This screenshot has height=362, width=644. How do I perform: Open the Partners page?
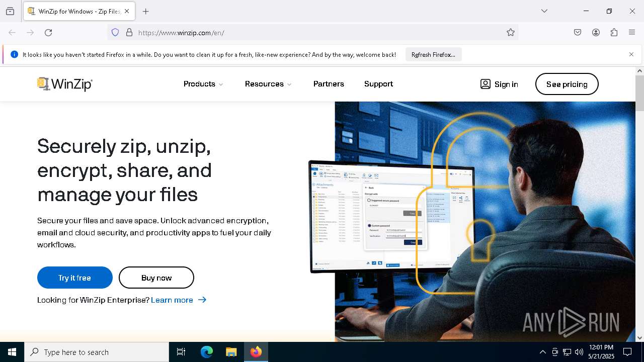[x=329, y=84]
